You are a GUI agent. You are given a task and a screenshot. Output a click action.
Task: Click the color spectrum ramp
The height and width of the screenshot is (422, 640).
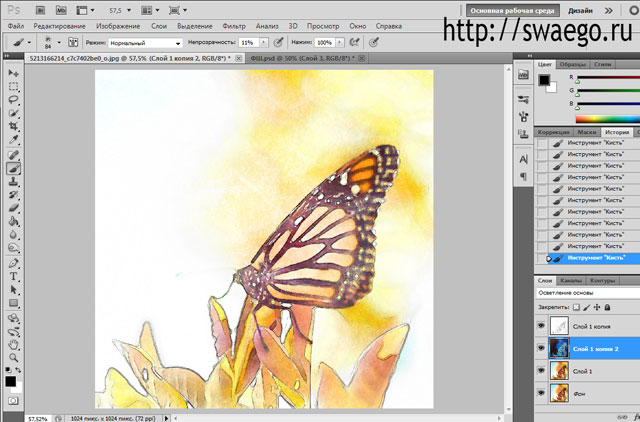tap(607, 119)
